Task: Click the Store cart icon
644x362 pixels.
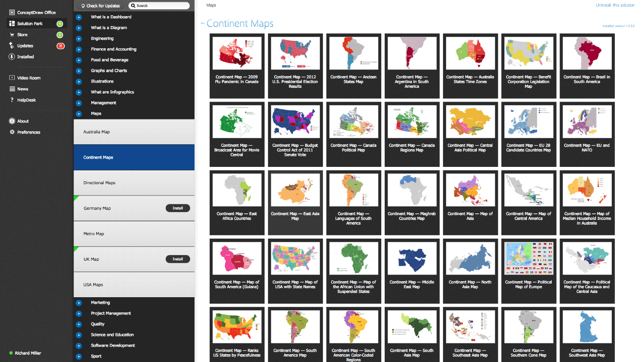Action: (12, 34)
